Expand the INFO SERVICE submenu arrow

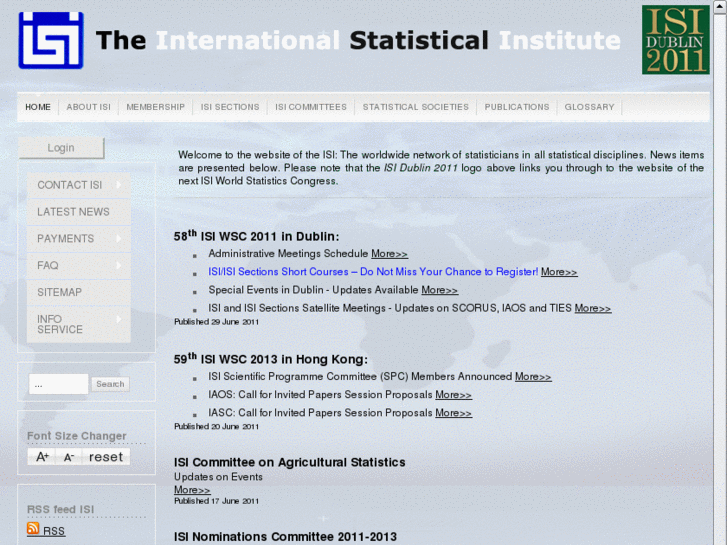(x=119, y=319)
